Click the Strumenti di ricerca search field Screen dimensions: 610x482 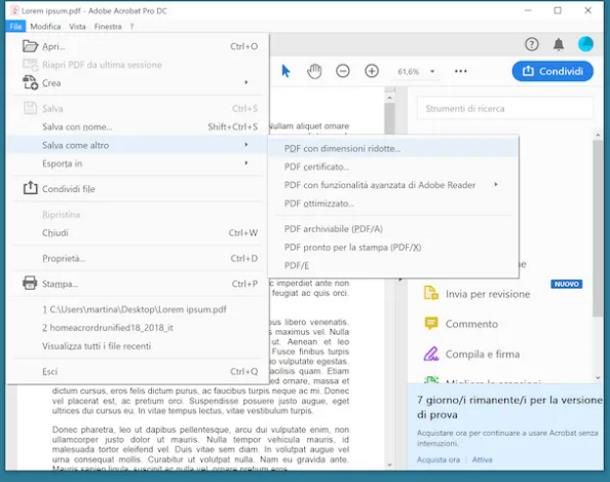coord(505,108)
